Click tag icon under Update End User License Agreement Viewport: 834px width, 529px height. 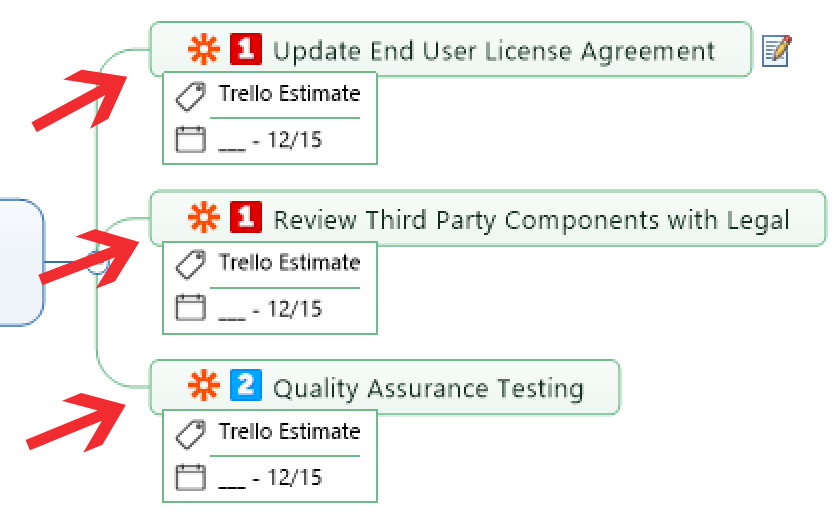point(190,96)
